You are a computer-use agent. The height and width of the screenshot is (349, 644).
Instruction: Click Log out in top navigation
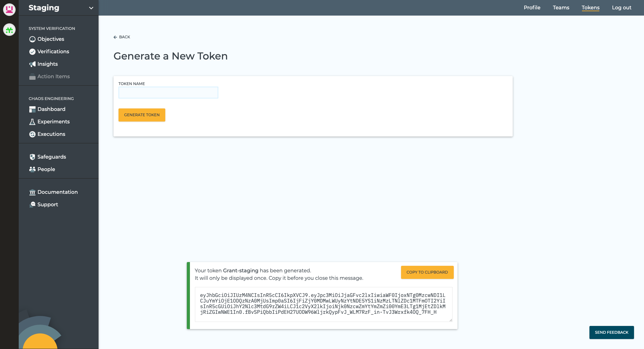tap(622, 7)
